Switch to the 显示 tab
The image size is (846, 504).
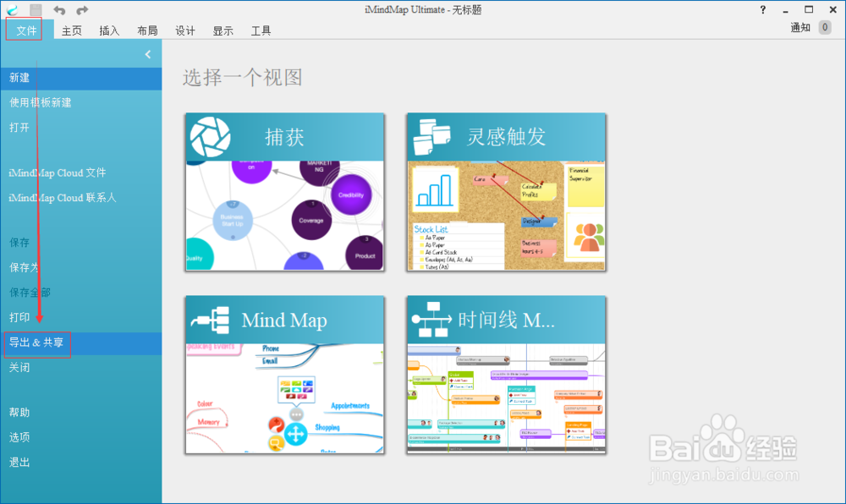pyautogui.click(x=222, y=30)
